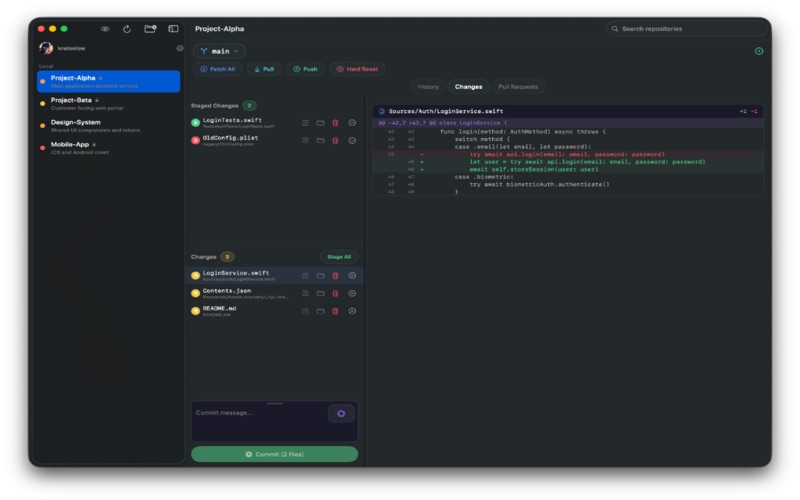Reveal OldConfig.plist using its folder icon
Image resolution: width=800 pixels, height=500 pixels.
320,140
